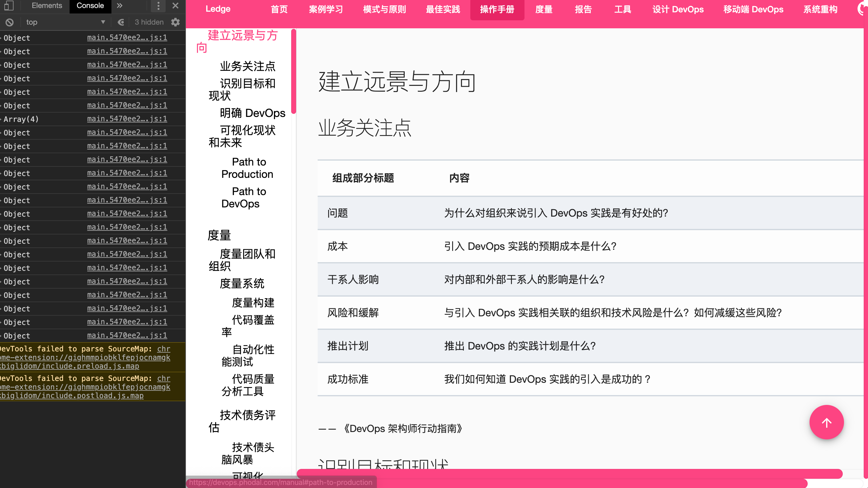Open the main.5470ee2….js:1 source link
This screenshot has width=868, height=488.
click(127, 37)
